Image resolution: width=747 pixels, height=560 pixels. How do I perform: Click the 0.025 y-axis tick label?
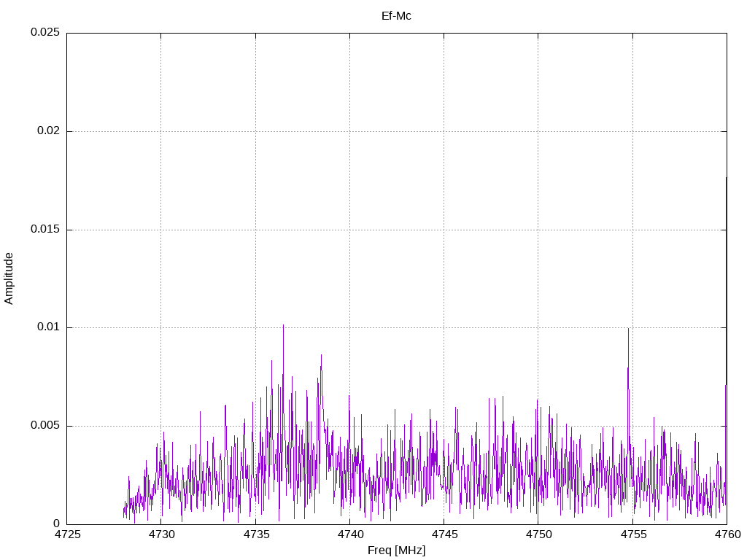(44, 33)
